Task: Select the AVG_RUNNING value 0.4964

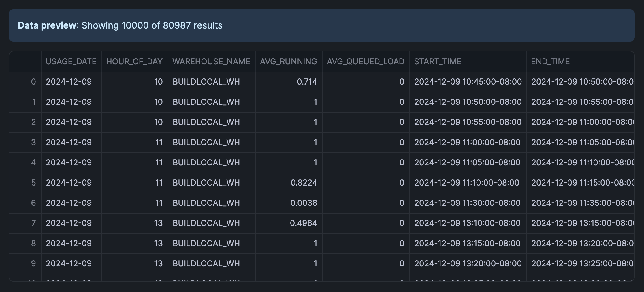Action: tap(303, 223)
